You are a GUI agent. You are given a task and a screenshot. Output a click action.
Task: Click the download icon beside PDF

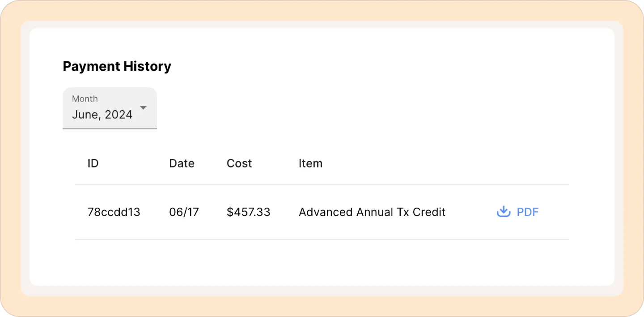click(504, 212)
